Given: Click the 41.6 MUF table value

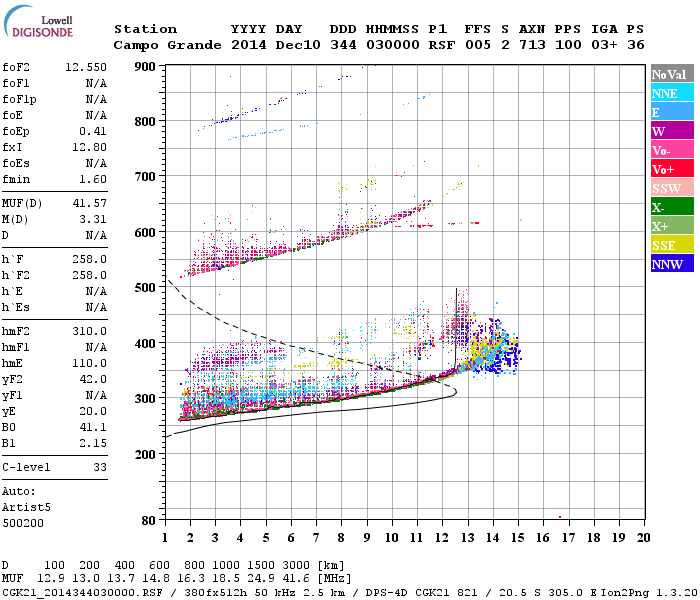Looking at the screenshot, I should (x=298, y=579).
